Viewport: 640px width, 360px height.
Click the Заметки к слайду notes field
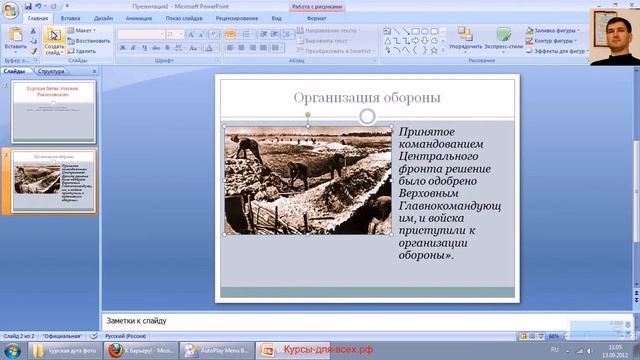pyautogui.click(x=367, y=321)
